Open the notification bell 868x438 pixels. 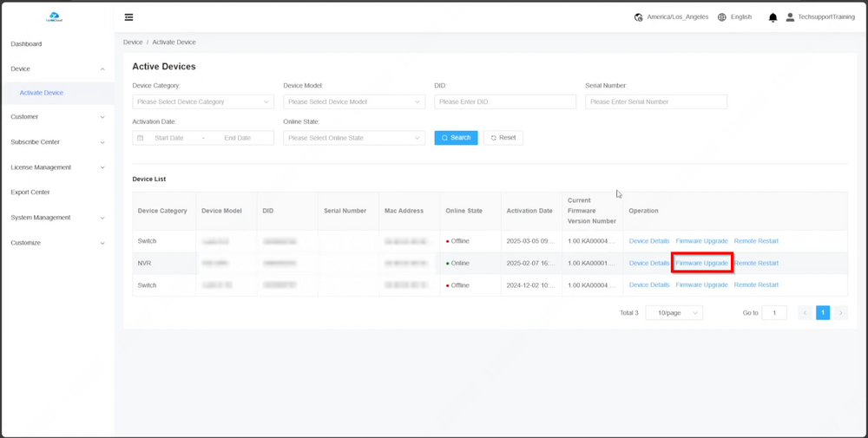pos(773,17)
